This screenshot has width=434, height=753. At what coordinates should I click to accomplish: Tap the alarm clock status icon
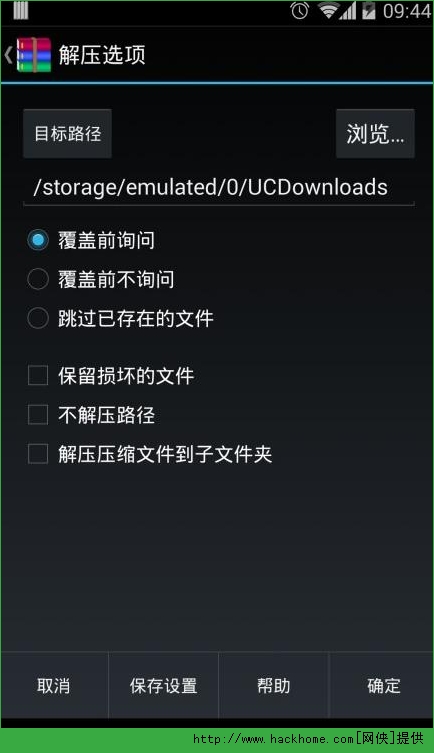pos(300,11)
